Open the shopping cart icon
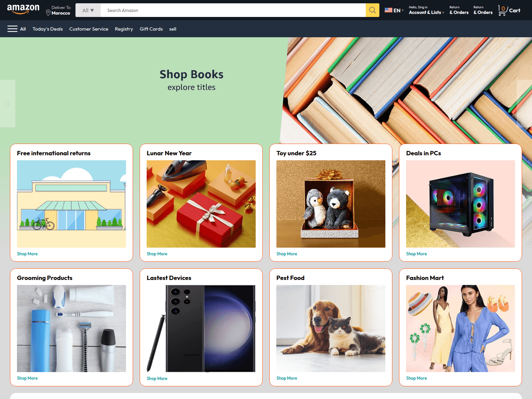The image size is (532, 399). 503,11
